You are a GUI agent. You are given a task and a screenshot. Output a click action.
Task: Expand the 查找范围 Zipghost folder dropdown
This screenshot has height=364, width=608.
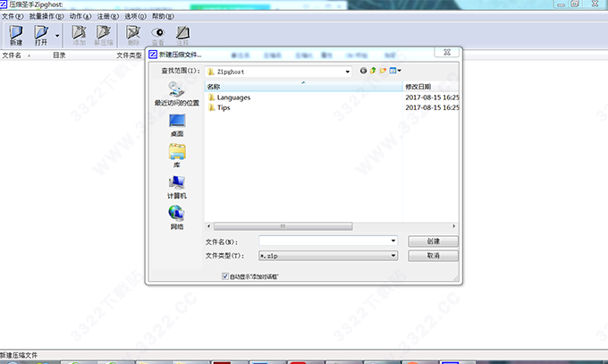click(348, 72)
